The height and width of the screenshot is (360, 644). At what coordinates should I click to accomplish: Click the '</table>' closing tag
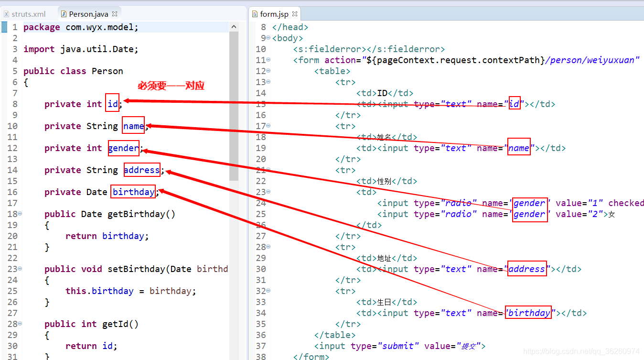click(335, 335)
